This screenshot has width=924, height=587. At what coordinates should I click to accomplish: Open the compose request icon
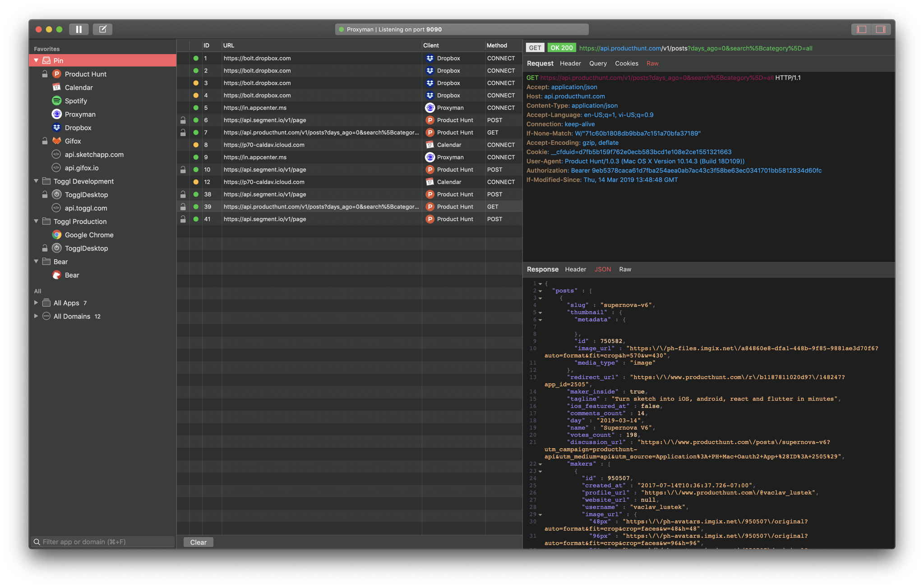103,29
